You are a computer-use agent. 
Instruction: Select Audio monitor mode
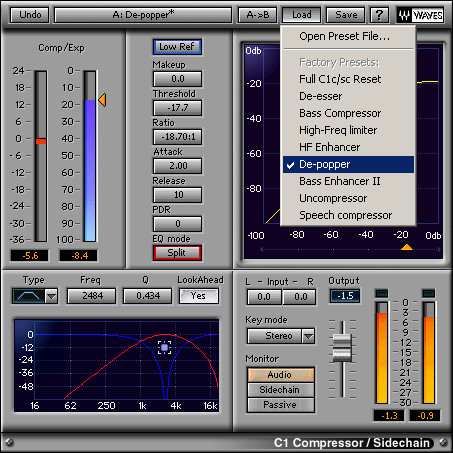click(280, 375)
